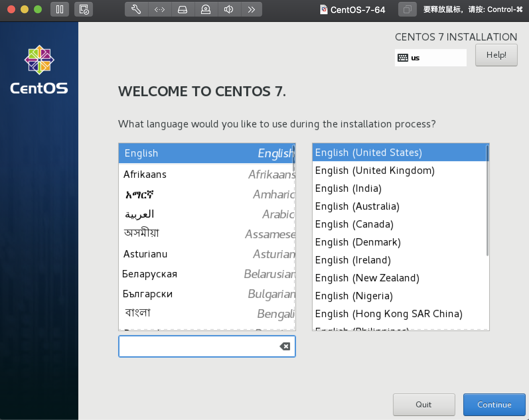
Task: Continue to next installation step
Action: coord(494,404)
